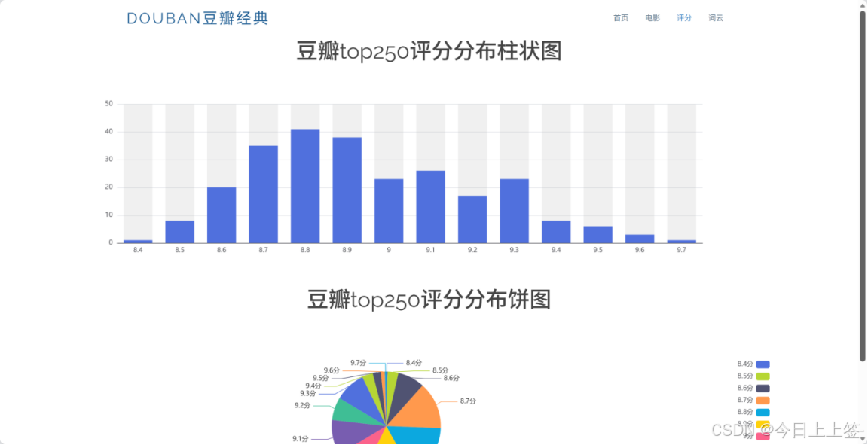Select the 9.2 rating bar
Screen dimensions: 868x445
[x=472, y=219]
